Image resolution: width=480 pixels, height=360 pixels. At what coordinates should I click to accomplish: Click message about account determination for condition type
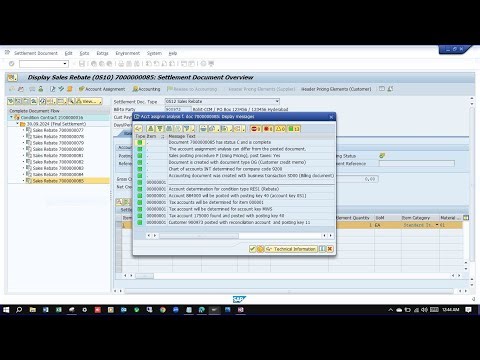pyautogui.click(x=224, y=189)
